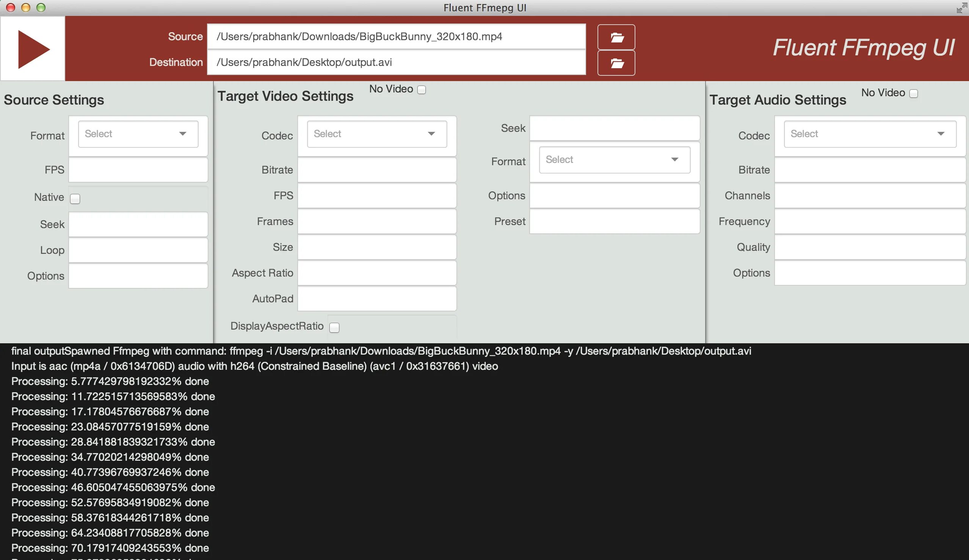Open folder browser for Destination file
The height and width of the screenshot is (560, 969).
[x=616, y=63]
